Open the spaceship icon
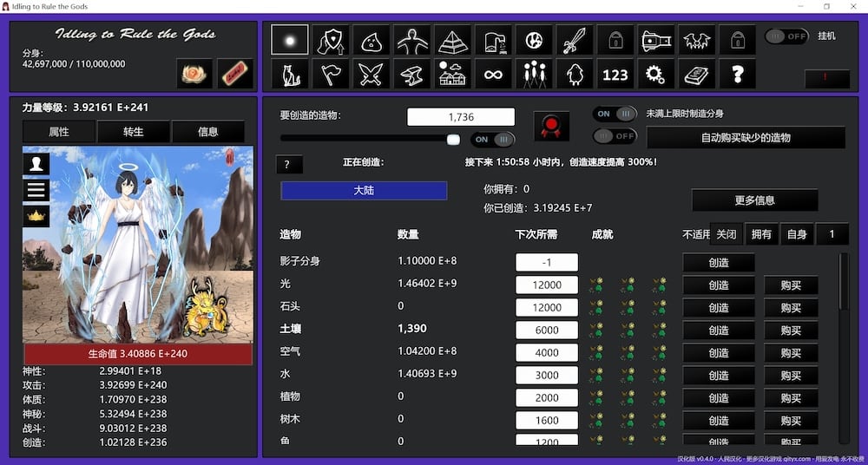 (x=656, y=40)
